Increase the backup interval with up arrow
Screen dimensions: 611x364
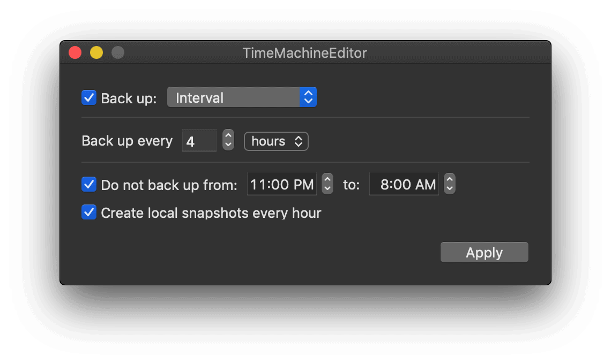click(x=228, y=135)
